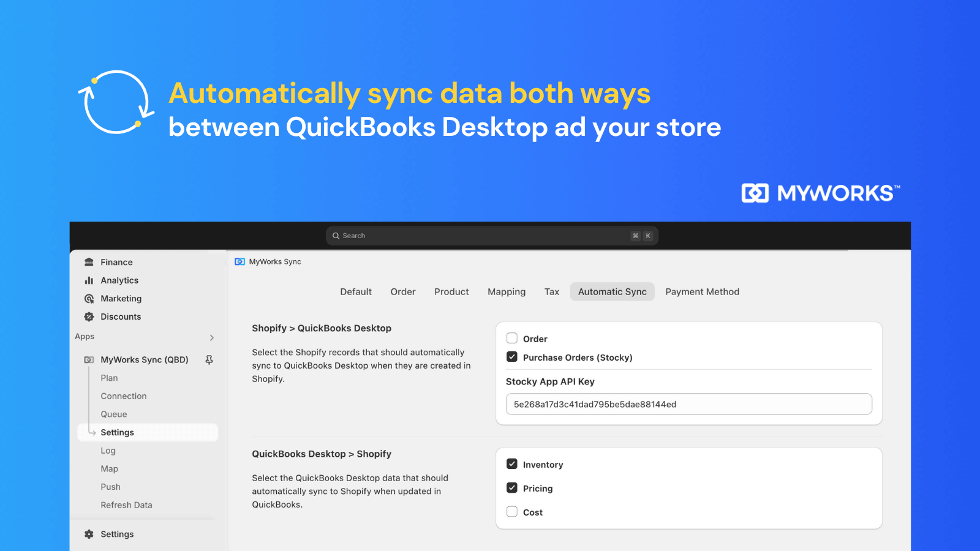The image size is (980, 551).
Task: Switch to the Mapping tab
Action: click(x=507, y=291)
